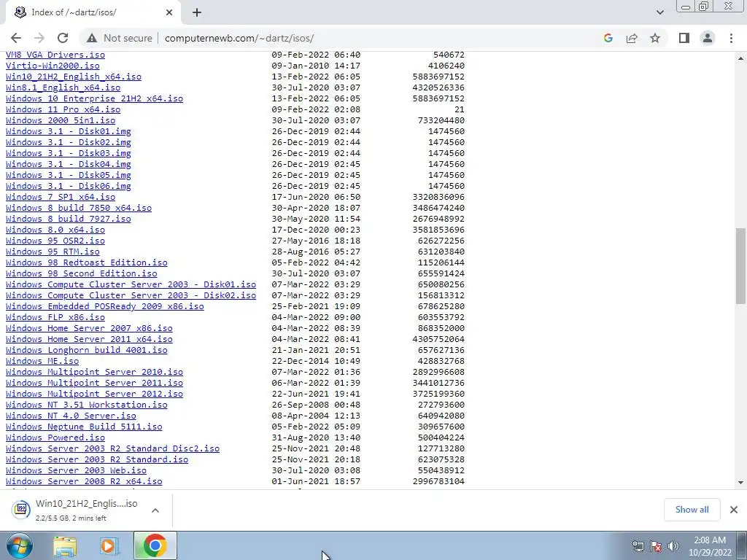Reload the current page
Screen dimensions: 747x560
pos(63,38)
